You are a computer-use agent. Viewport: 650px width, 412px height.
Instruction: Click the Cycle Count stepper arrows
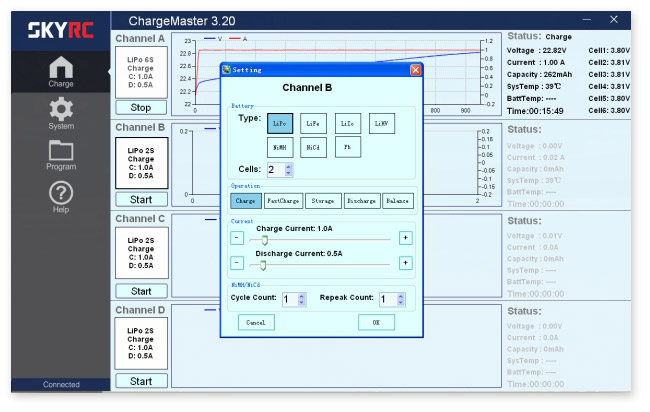point(302,299)
